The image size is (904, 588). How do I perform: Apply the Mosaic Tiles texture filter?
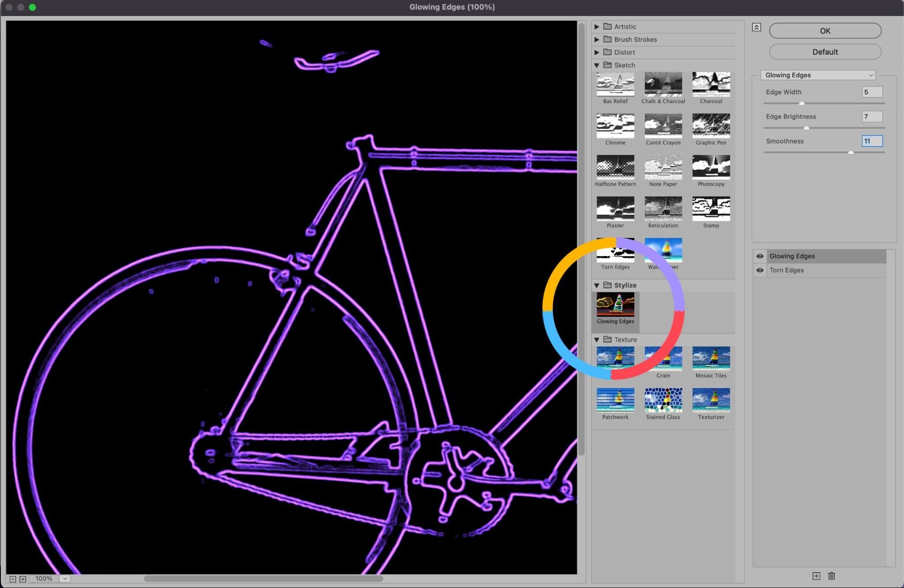point(711,358)
